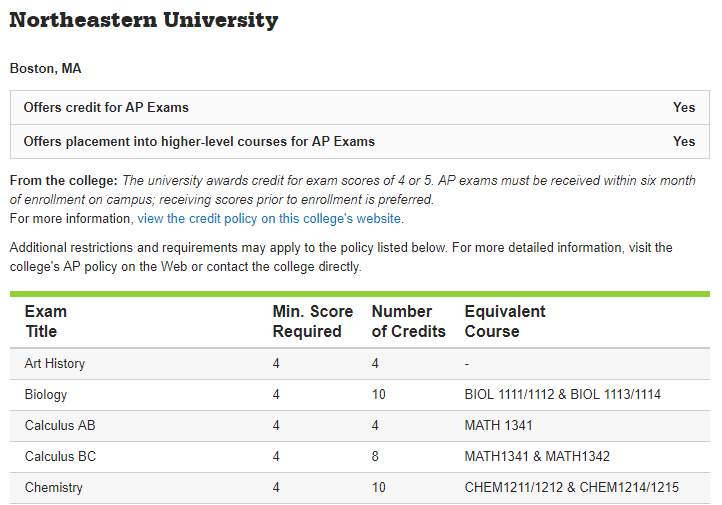Click the credits value '8' in Calculus BC row
This screenshot has width=722, height=505.
(x=375, y=456)
